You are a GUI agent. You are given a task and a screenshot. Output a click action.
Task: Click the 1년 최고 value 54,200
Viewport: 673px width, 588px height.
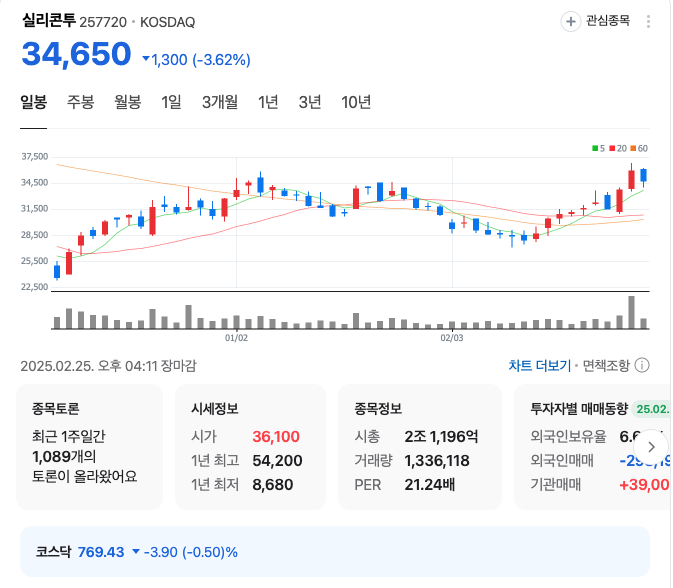[x=277, y=461]
